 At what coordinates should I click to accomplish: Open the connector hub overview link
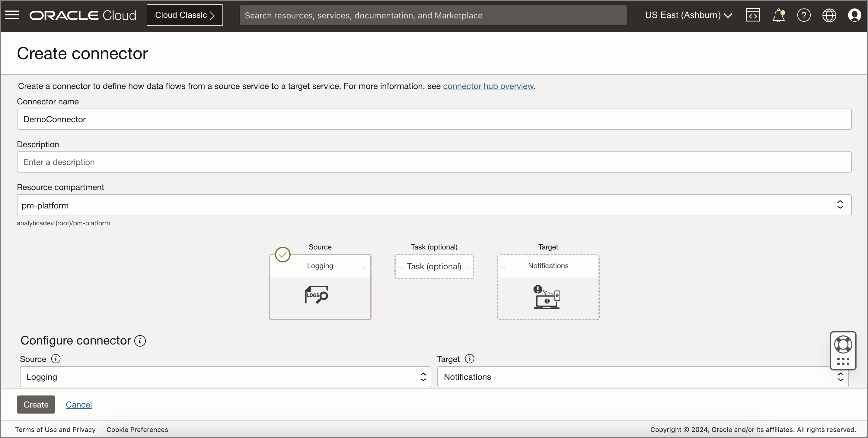[x=488, y=86]
